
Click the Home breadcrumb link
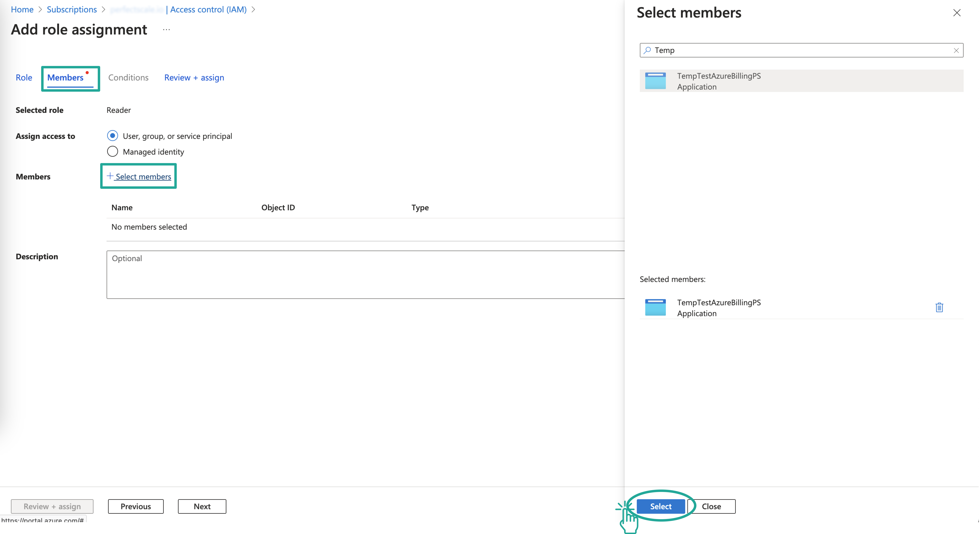[22, 10]
